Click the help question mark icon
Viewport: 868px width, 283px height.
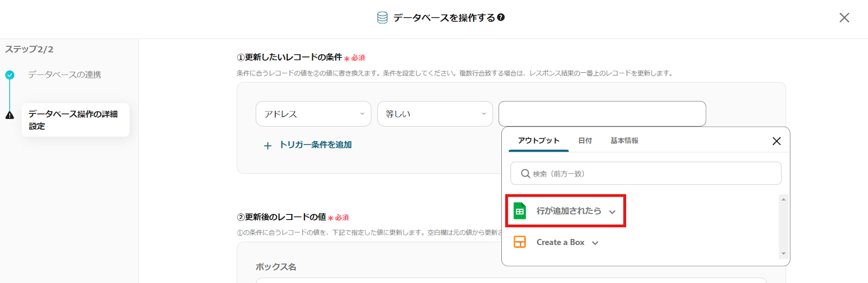click(x=501, y=17)
